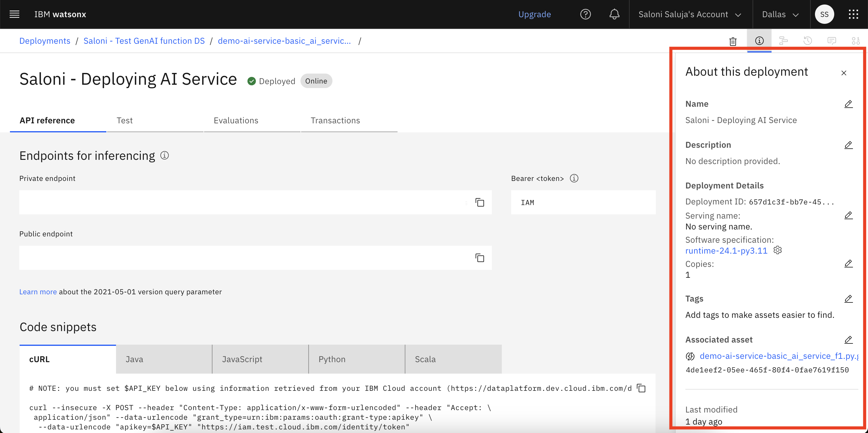Select the cURL snippet tab
The height and width of the screenshot is (433, 868).
click(x=68, y=359)
